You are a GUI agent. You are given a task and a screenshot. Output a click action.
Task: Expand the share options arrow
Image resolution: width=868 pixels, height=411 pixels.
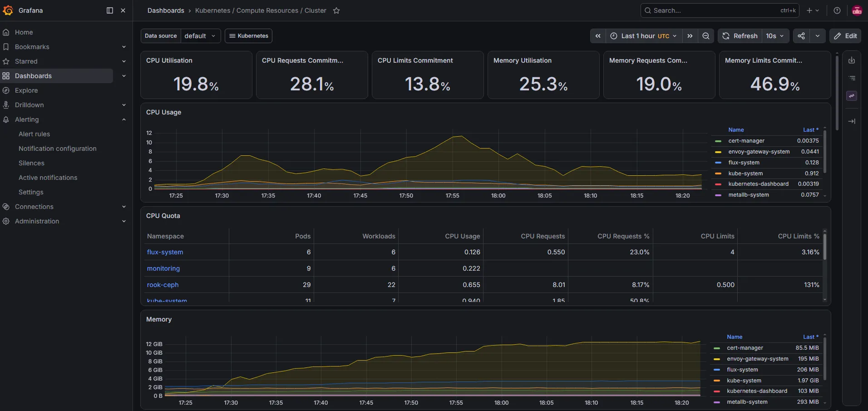818,36
